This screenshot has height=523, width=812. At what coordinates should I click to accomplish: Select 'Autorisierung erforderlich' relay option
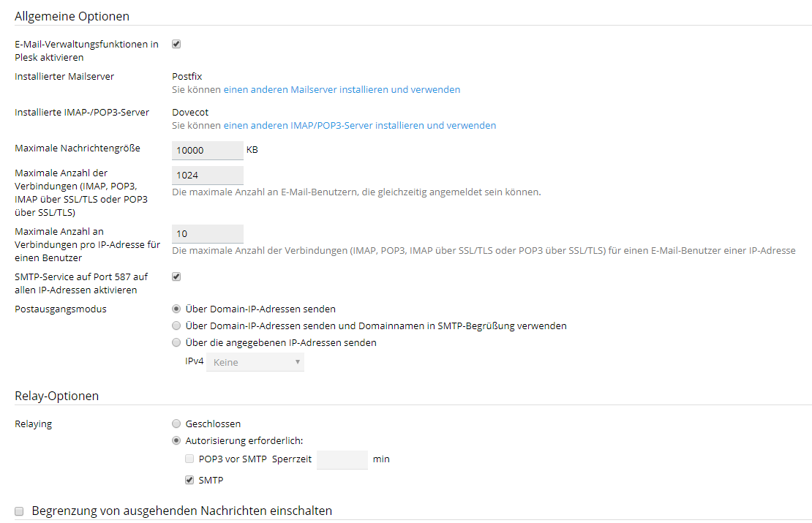click(x=176, y=440)
